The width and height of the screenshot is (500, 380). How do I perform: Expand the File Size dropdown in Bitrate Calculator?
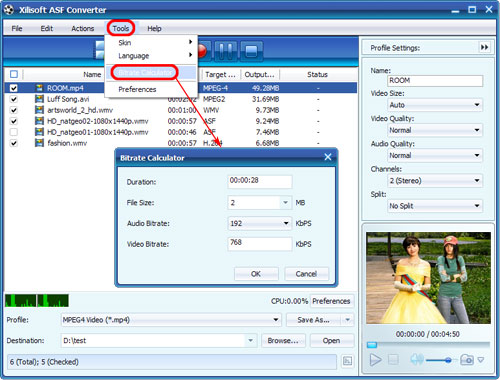286,203
